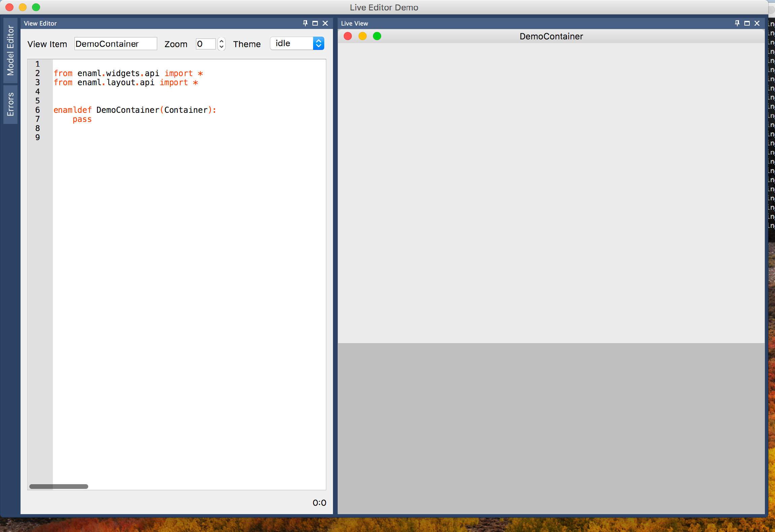The image size is (775, 532).
Task: Open the Theme dropdown showing idle
Action: (297, 43)
